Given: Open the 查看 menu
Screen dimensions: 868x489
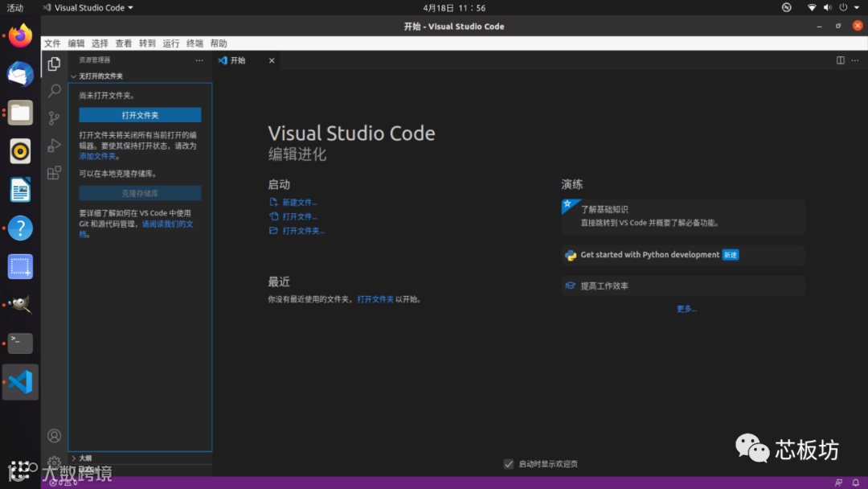Looking at the screenshot, I should pos(124,43).
